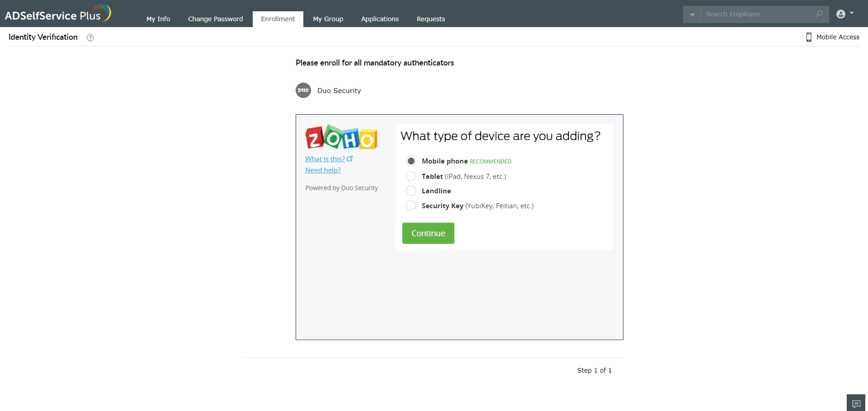This screenshot has height=411, width=868.
Task: Choose the Tablet radio button
Action: click(411, 176)
